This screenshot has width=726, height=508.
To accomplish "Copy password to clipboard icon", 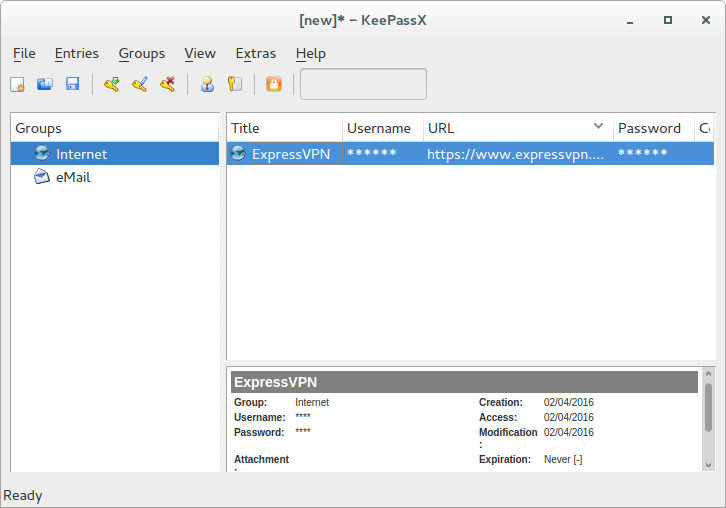I will 235,85.
